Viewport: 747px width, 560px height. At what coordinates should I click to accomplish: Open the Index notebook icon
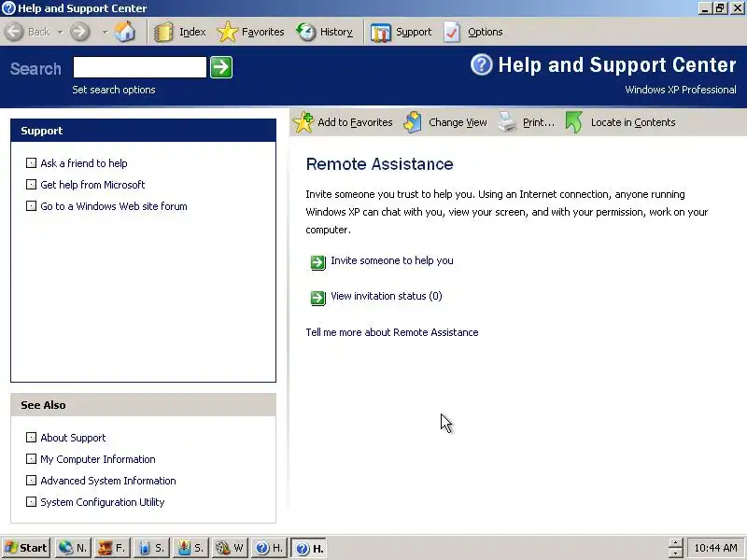point(163,32)
